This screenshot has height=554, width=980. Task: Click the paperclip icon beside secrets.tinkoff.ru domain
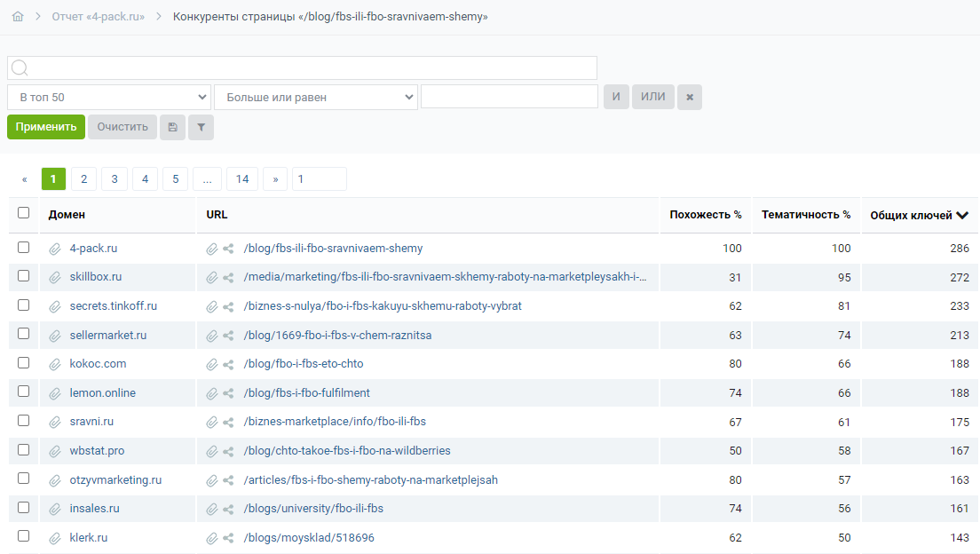pos(55,306)
